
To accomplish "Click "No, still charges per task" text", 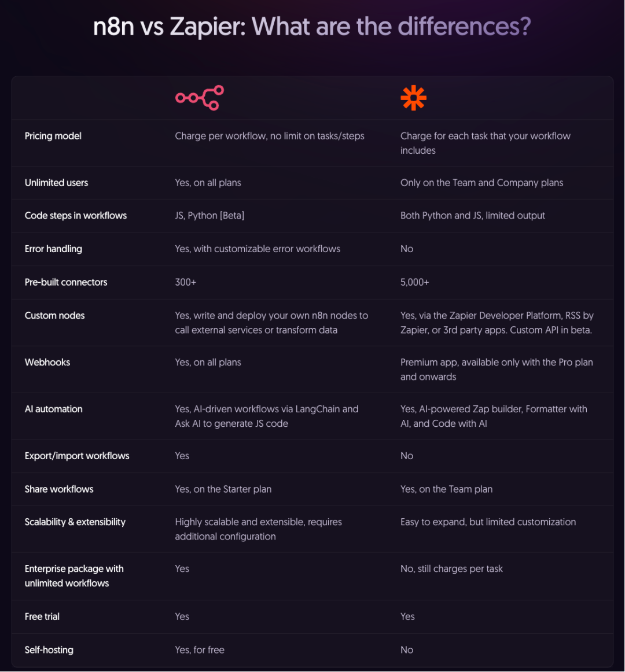I will click(451, 568).
